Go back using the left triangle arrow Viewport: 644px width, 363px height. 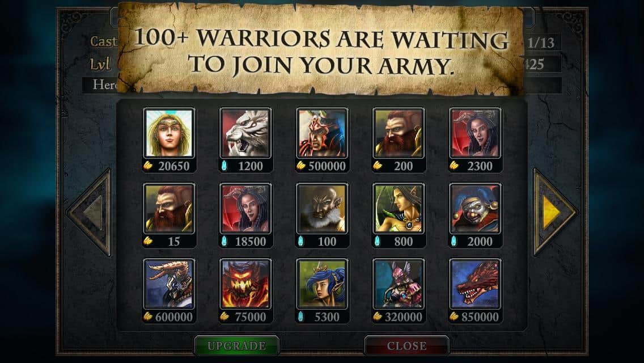pyautogui.click(x=90, y=212)
